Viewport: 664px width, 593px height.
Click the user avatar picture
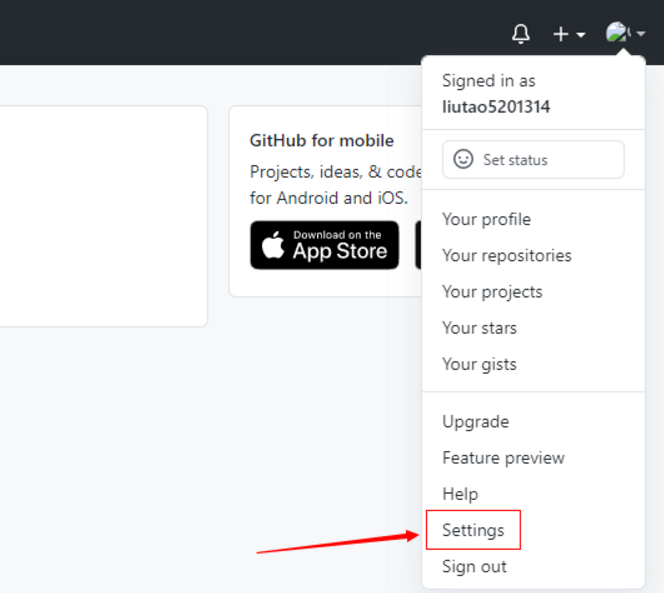coord(617,33)
